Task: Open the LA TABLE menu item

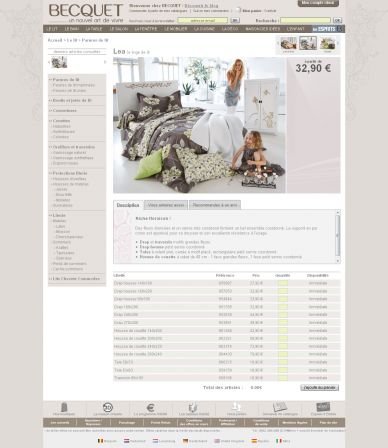Action: (x=94, y=29)
